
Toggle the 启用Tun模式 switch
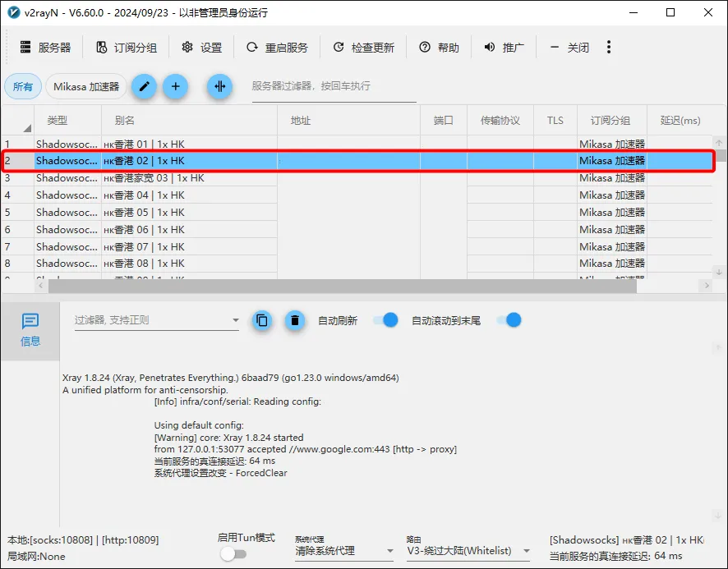coord(233,553)
